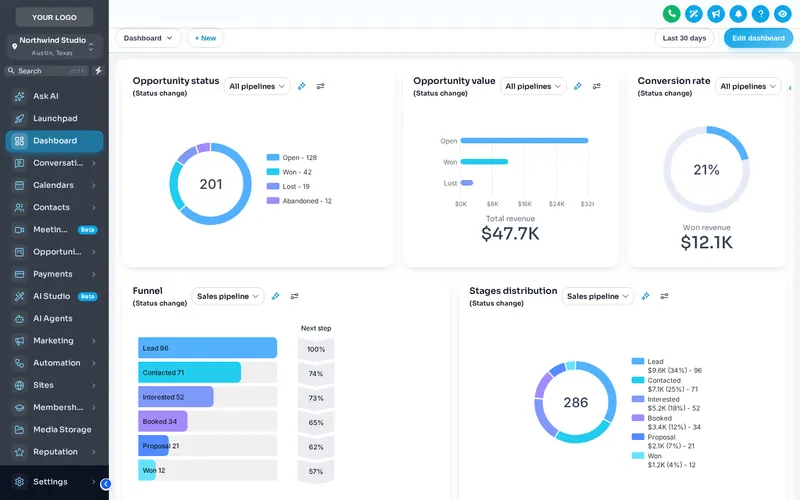800x500 pixels.
Task: Click the Settings gear icon
Action: coord(19,482)
